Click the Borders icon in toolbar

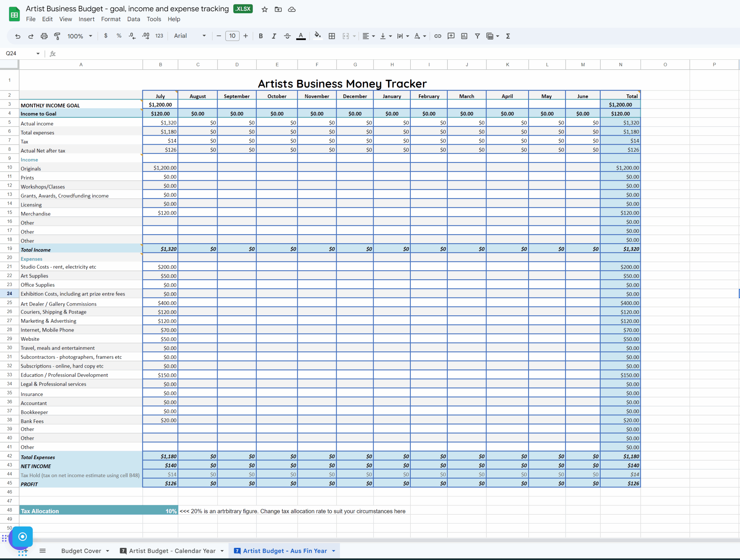point(332,36)
